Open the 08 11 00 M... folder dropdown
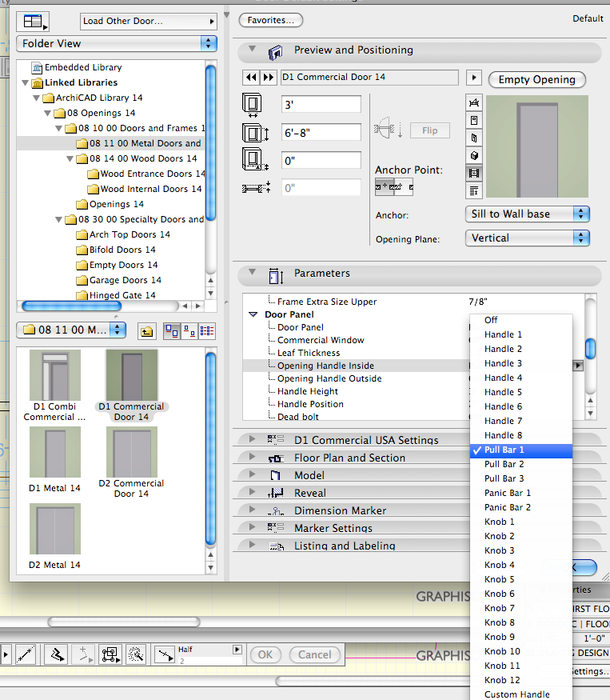This screenshot has width=610, height=700. 71,330
